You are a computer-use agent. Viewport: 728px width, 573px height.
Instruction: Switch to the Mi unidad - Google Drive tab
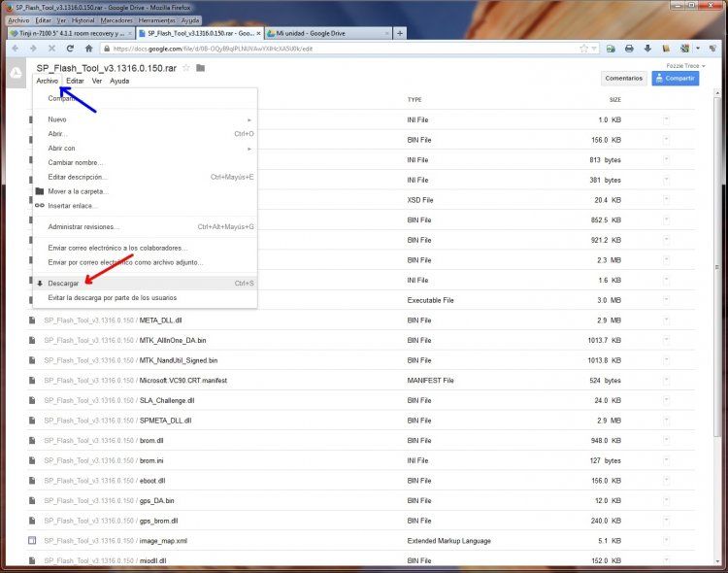(328, 33)
